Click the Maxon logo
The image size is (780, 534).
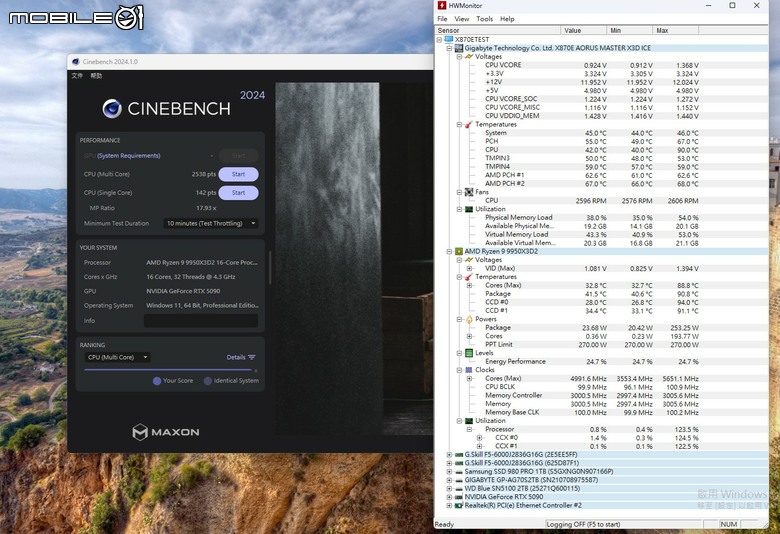166,432
